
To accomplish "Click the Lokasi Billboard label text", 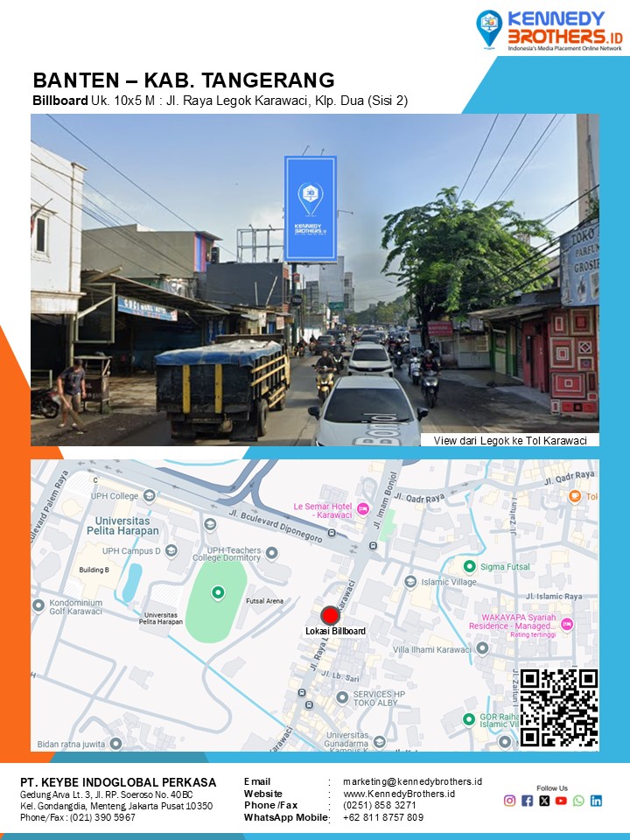I will coord(335,631).
